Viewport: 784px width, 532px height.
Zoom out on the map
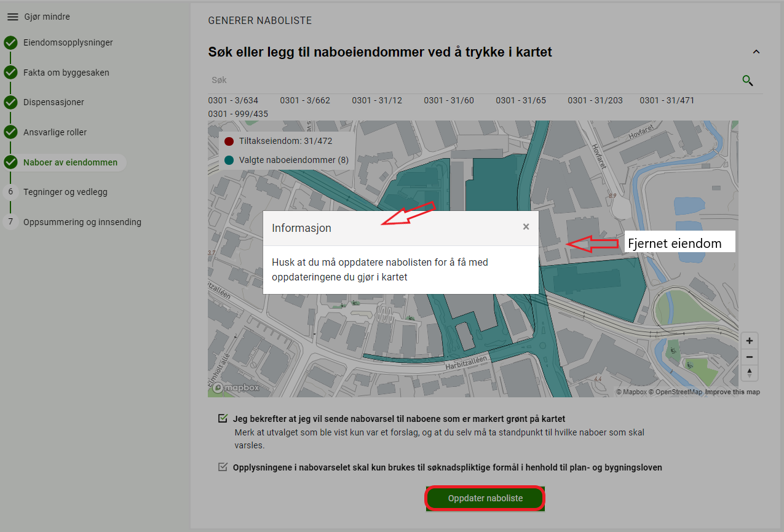tap(749, 357)
